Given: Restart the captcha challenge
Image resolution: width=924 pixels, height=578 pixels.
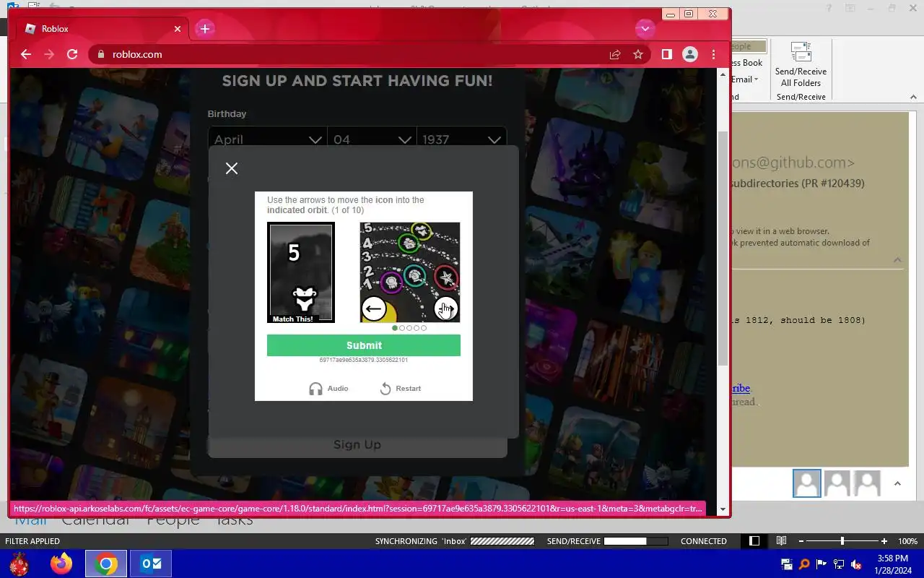Looking at the screenshot, I should pyautogui.click(x=401, y=389).
